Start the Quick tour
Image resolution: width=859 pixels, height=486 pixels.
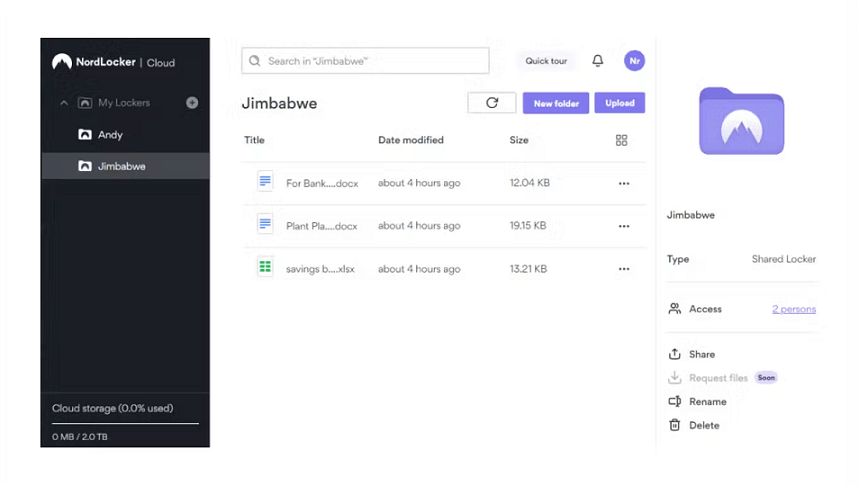tap(546, 61)
